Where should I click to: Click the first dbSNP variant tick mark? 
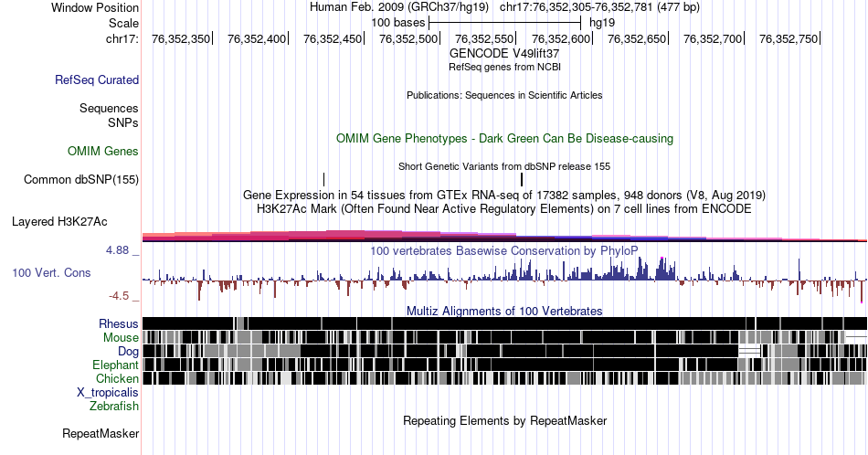323,179
